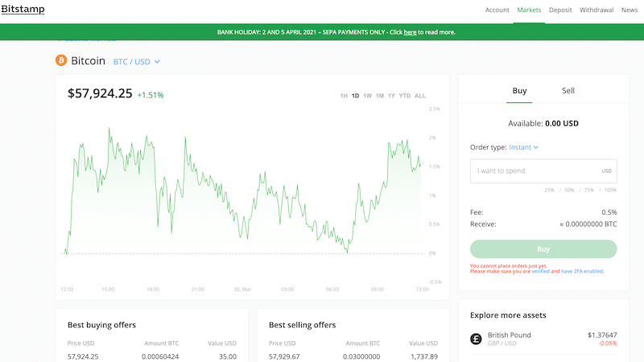
Task: Click best buying price 57,924.25
Action: [x=83, y=356]
